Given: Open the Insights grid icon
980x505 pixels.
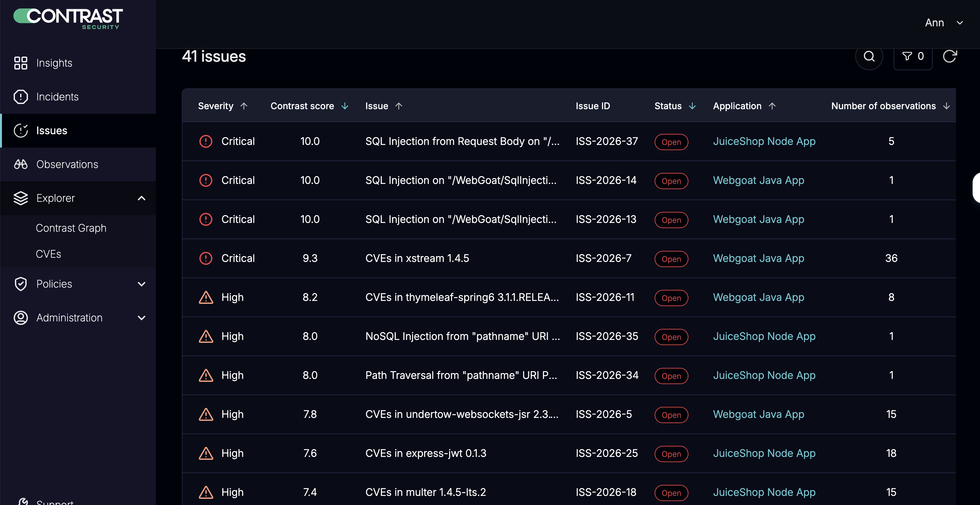Looking at the screenshot, I should tap(20, 63).
